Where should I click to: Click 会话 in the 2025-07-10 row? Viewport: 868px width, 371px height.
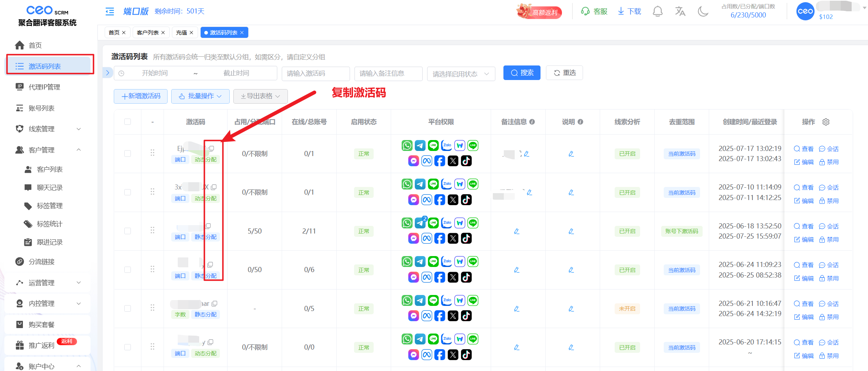pyautogui.click(x=829, y=188)
